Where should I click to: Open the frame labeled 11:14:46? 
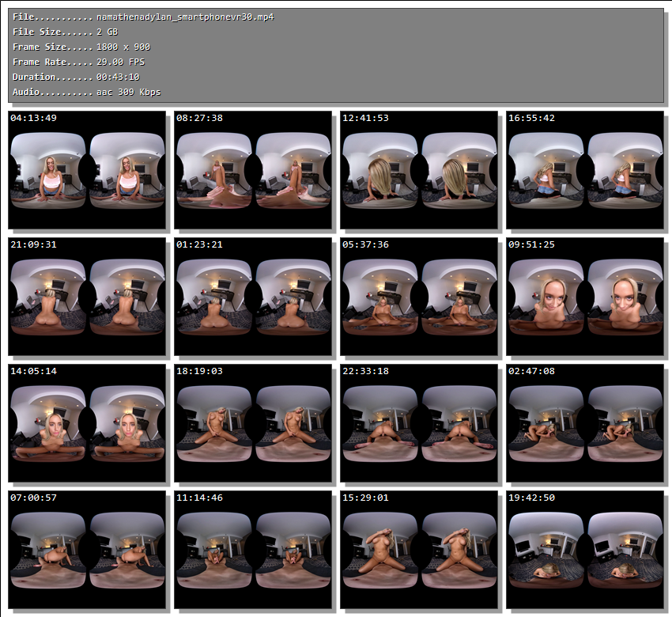(253, 550)
